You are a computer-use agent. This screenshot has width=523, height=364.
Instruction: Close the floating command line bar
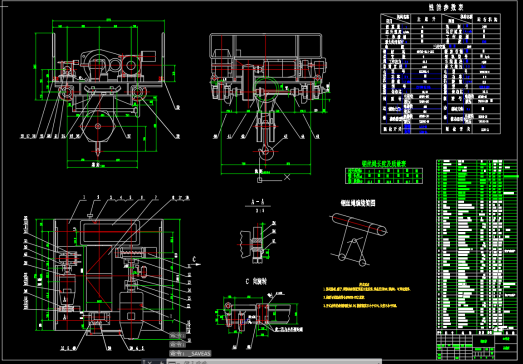(x=150, y=362)
